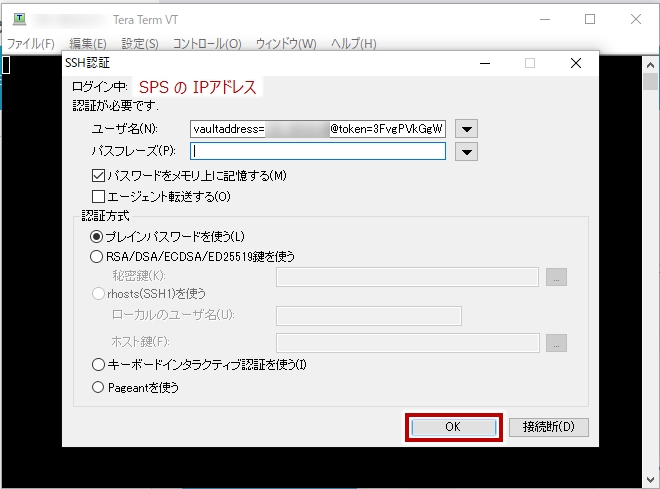The height and width of the screenshot is (489, 660).
Task: Close the Tera Term VT window
Action: coord(636,19)
